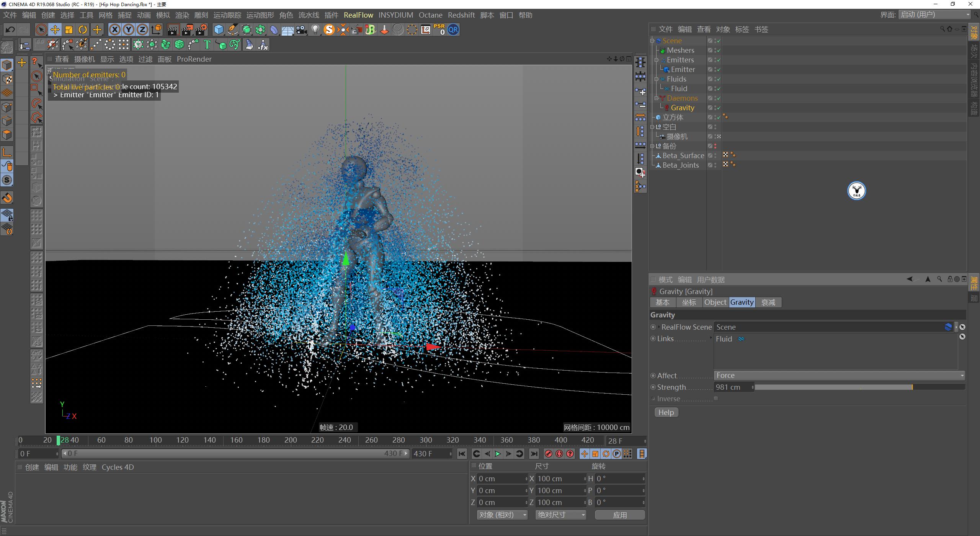This screenshot has height=536, width=980.
Task: Switch to the Gravity tab in attributes
Action: pyautogui.click(x=742, y=302)
